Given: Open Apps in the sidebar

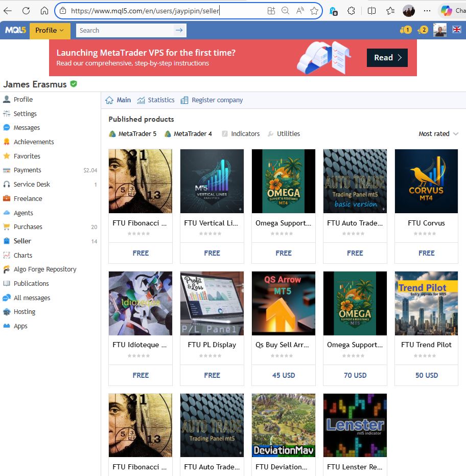Looking at the screenshot, I should 20,326.
